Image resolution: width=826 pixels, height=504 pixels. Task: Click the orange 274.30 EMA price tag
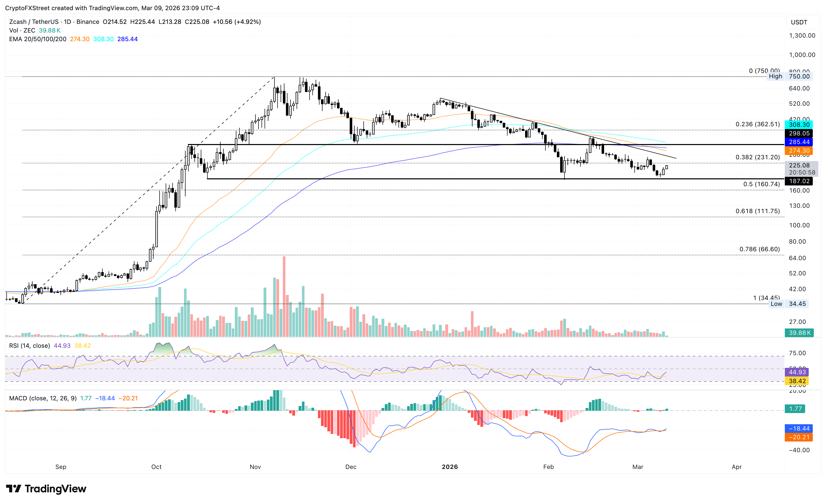(799, 151)
